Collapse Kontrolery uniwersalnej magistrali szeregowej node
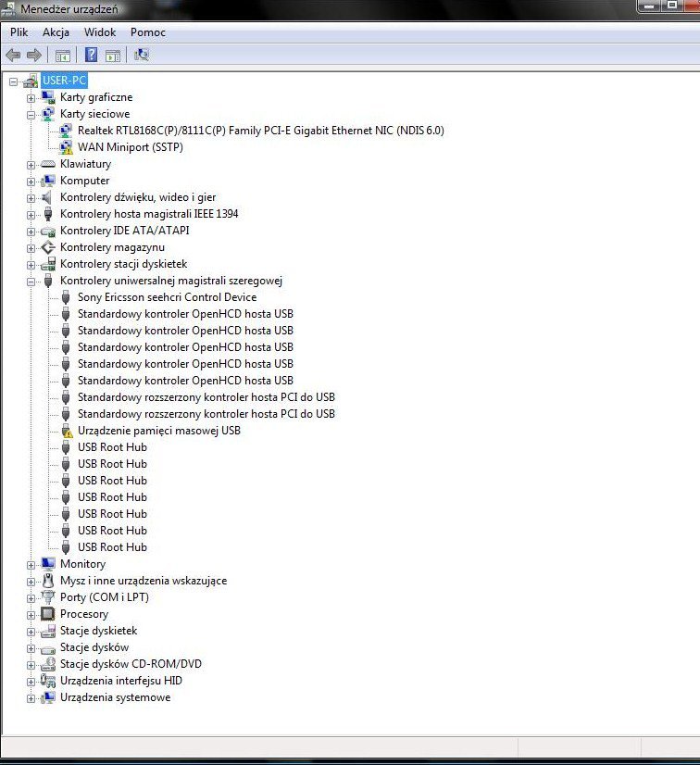Image resolution: width=700 pixels, height=765 pixels. 31,282
